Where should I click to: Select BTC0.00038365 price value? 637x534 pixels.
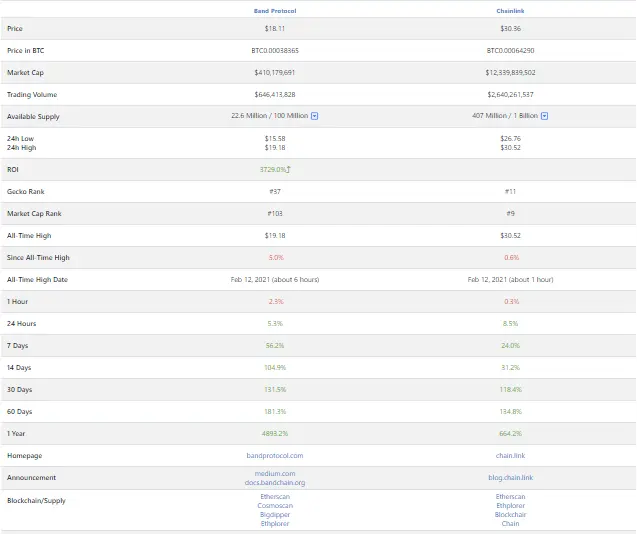click(275, 50)
